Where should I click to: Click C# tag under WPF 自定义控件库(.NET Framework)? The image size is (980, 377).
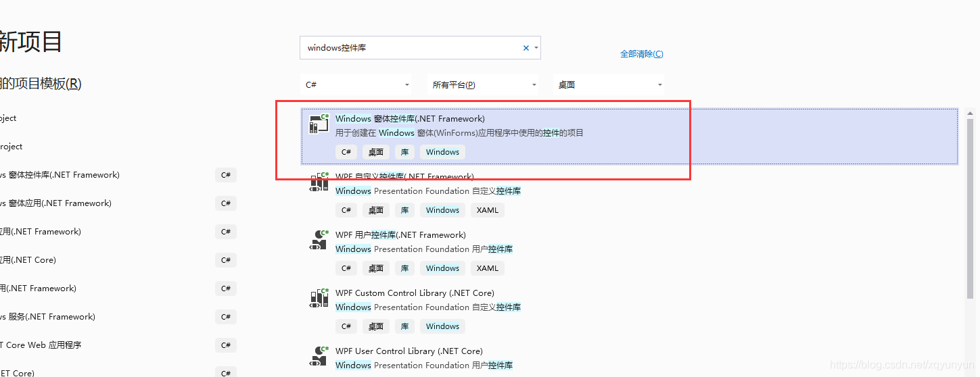[x=346, y=210]
